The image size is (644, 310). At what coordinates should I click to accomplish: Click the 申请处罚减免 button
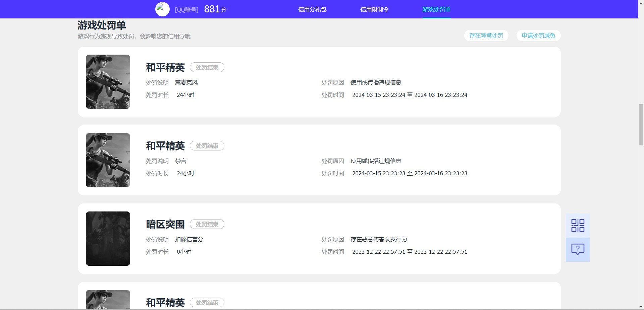tap(538, 36)
